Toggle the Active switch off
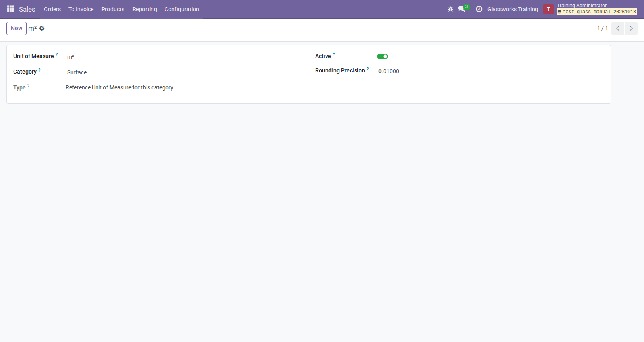Screen dimensions: 644x342 click(382, 56)
